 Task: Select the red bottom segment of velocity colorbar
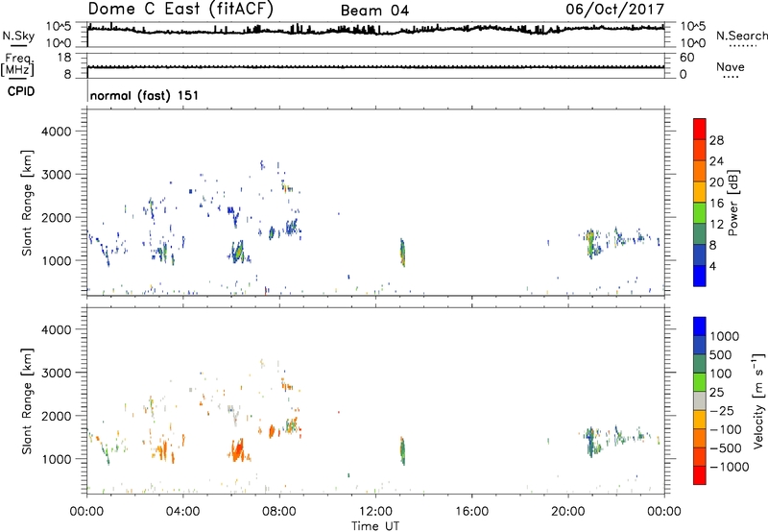tap(700, 475)
